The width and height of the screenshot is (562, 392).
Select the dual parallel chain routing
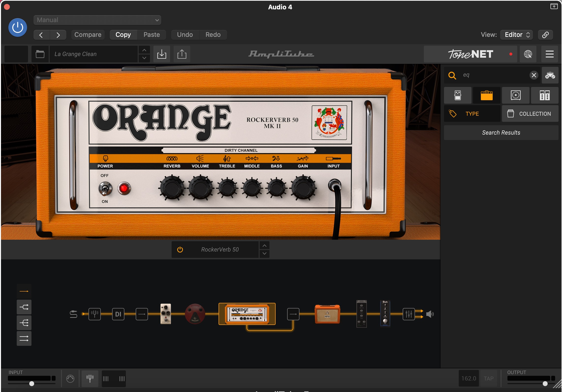(24, 339)
